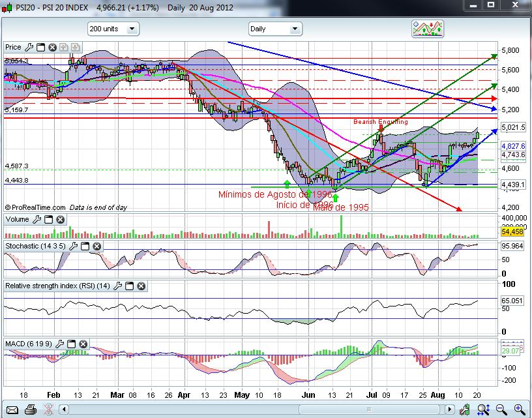Screen dimensions: 532x418
Task: Open the 200 units dropdown
Action: click(113, 29)
